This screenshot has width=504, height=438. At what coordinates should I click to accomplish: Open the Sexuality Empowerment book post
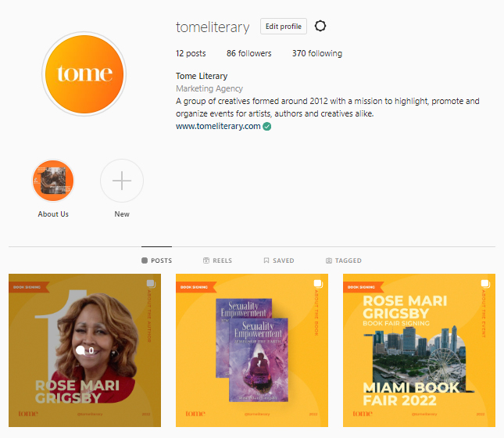(x=252, y=350)
